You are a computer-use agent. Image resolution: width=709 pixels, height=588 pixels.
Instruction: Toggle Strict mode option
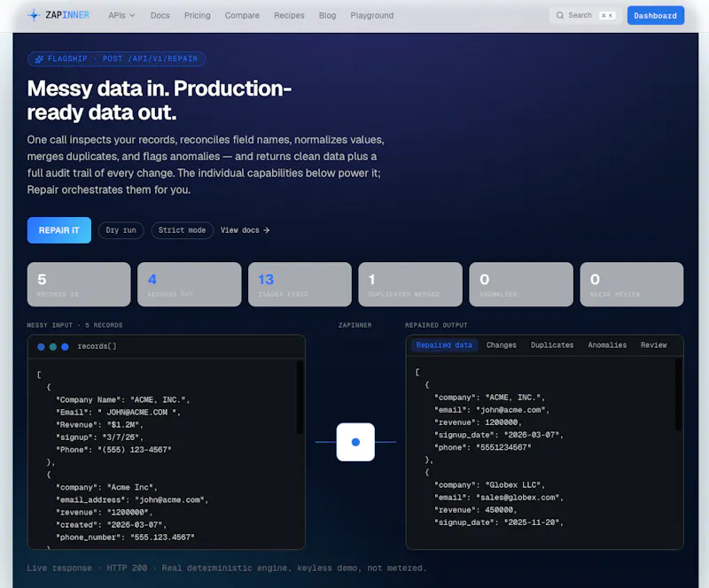point(182,230)
